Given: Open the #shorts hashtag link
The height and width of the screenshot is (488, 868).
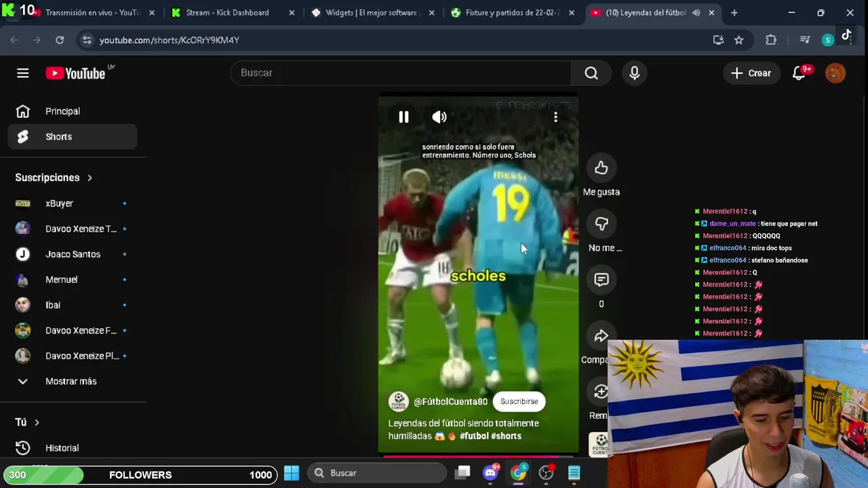Looking at the screenshot, I should (506, 436).
